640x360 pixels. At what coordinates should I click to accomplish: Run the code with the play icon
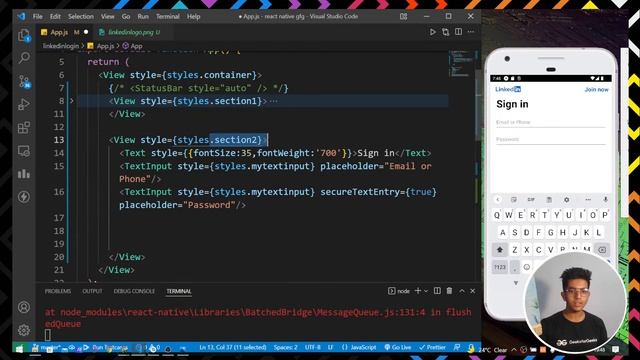pos(433,32)
